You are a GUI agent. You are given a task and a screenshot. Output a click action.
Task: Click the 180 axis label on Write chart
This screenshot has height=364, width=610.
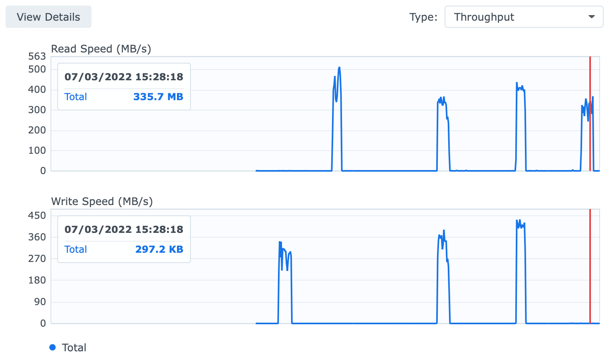[37, 280]
